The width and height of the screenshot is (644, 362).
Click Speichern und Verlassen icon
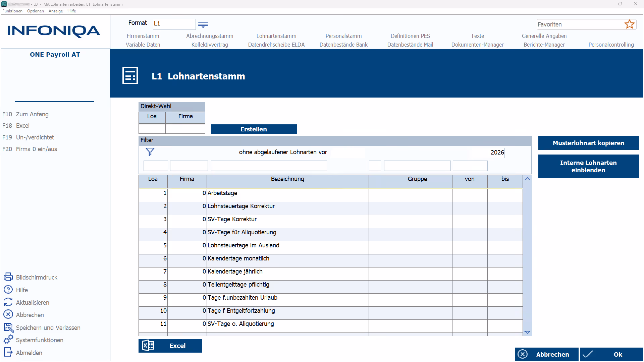point(8,327)
